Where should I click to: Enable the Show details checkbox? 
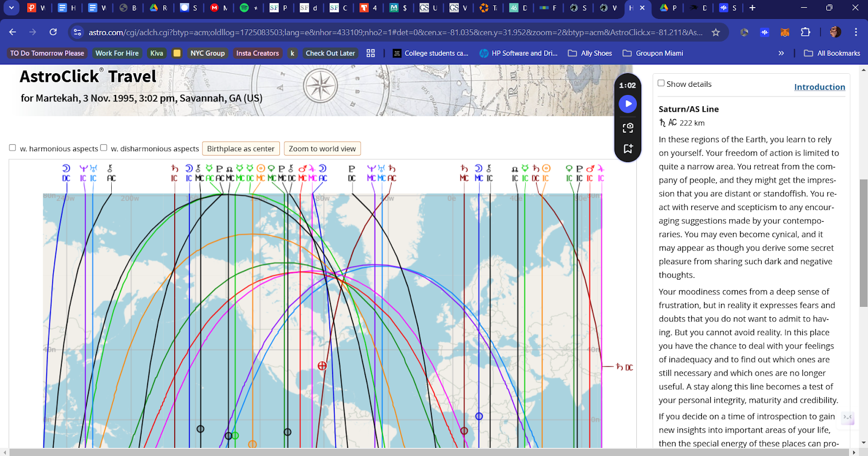click(661, 83)
